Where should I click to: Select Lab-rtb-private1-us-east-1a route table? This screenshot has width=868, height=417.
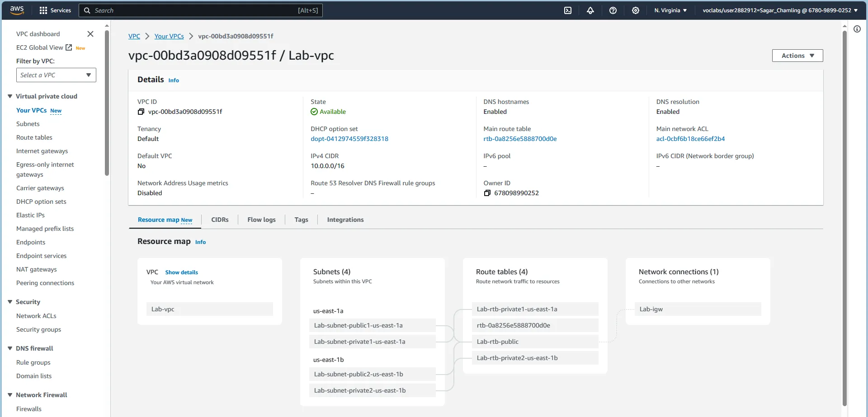pyautogui.click(x=535, y=309)
